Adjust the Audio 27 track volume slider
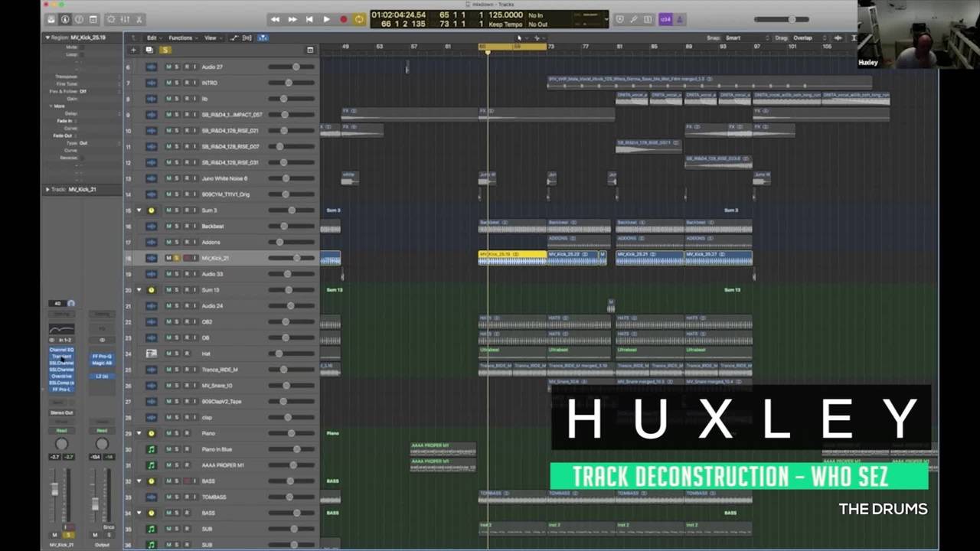Image resolution: width=980 pixels, height=551 pixels. pyautogui.click(x=295, y=67)
